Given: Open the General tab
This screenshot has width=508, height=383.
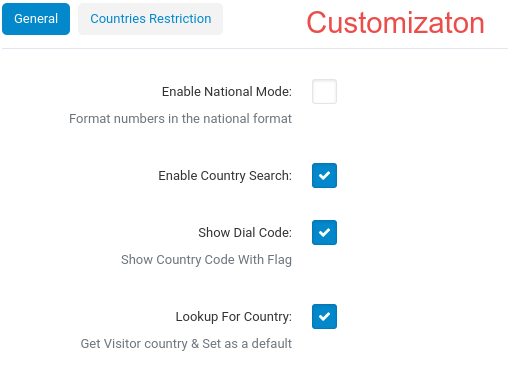Looking at the screenshot, I should coord(36,19).
